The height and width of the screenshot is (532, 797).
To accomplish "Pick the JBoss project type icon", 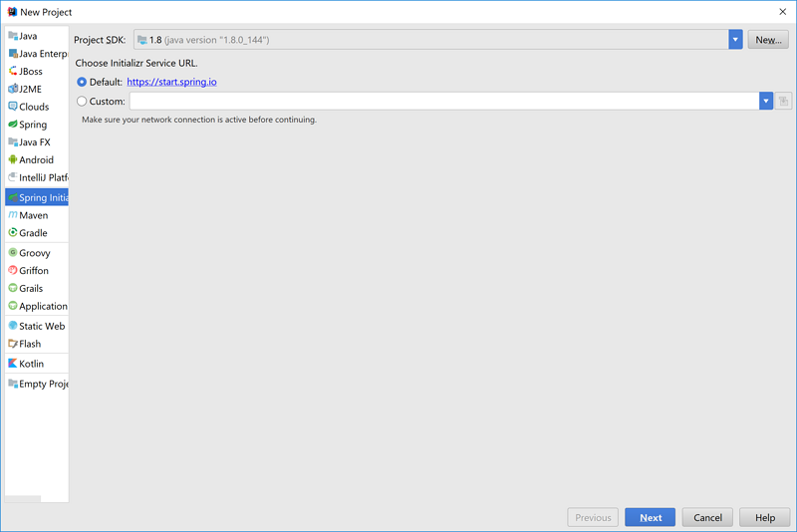I will 13,71.
